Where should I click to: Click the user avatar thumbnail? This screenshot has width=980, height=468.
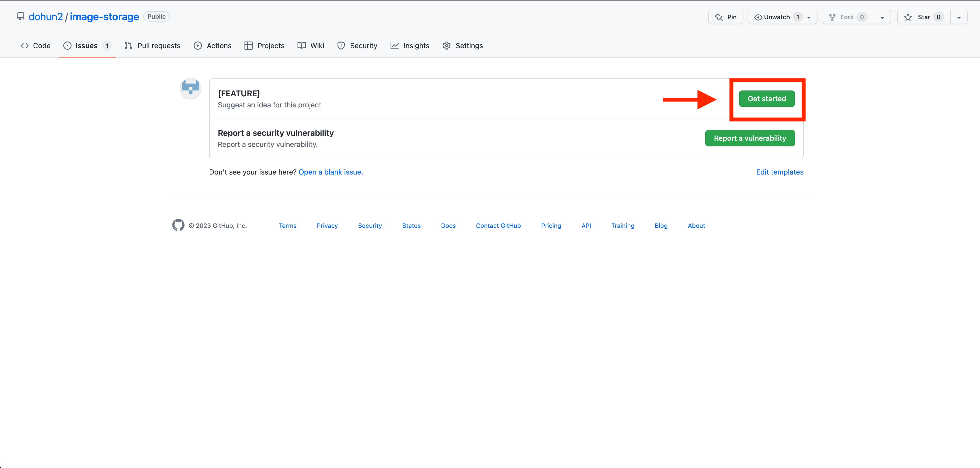coord(191,89)
